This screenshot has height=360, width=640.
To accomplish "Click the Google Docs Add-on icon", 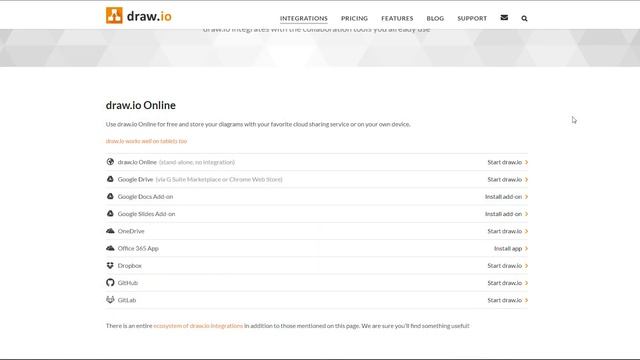I will pyautogui.click(x=110, y=196).
